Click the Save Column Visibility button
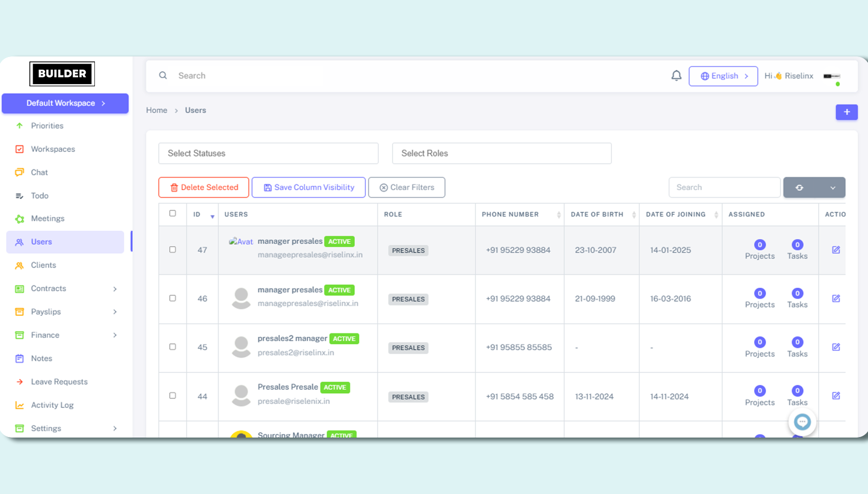The width and height of the screenshot is (868, 494). [x=308, y=187]
